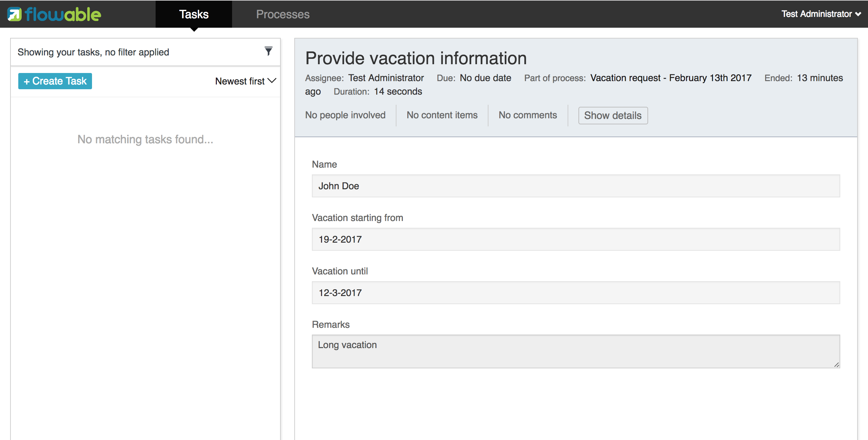The width and height of the screenshot is (868, 440).
Task: Click the Name field containing John Doe
Action: (576, 186)
